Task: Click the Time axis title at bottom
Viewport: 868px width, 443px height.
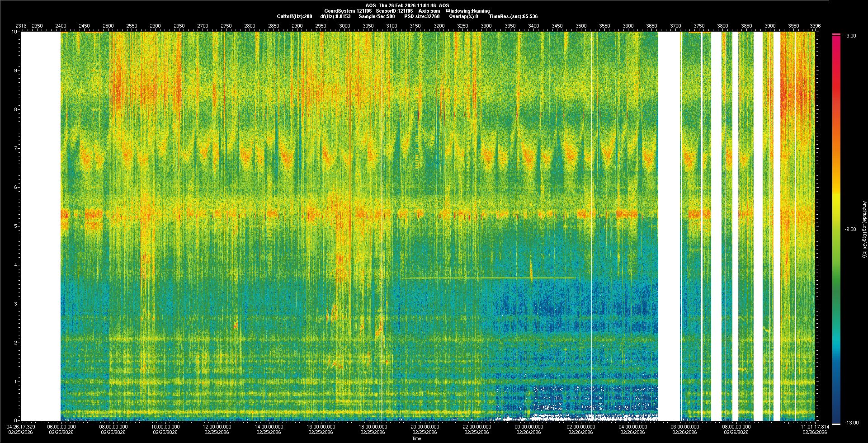Action: pos(416,438)
